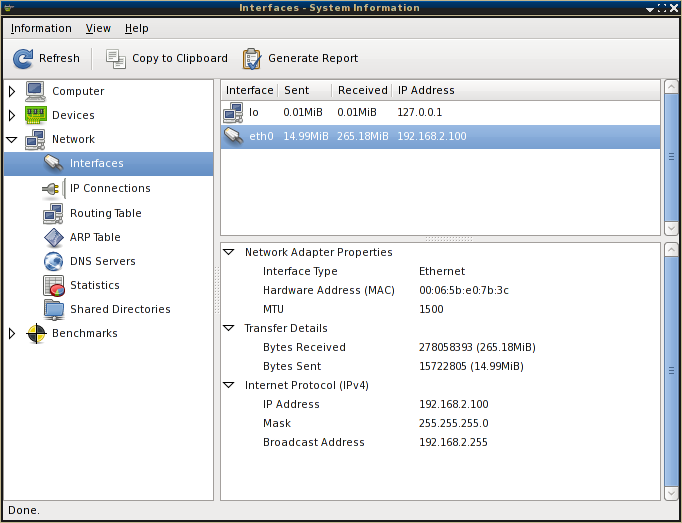Collapse Internet Protocol (IPv4) section
This screenshot has width=682, height=523.
[229, 385]
